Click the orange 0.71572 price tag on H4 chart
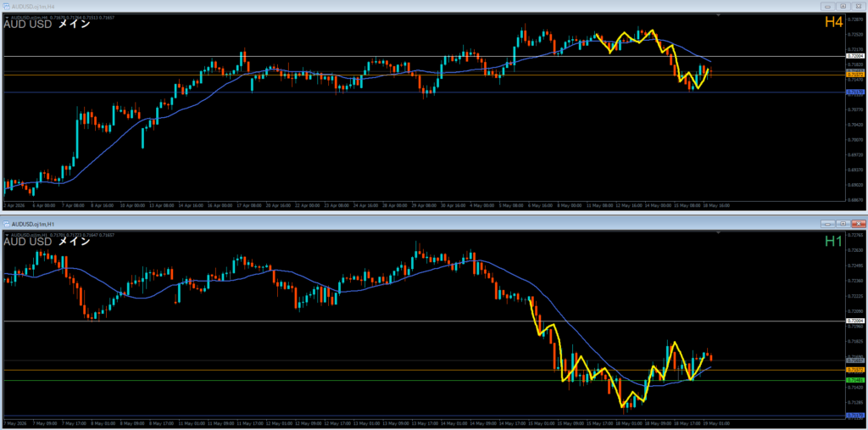 855,75
